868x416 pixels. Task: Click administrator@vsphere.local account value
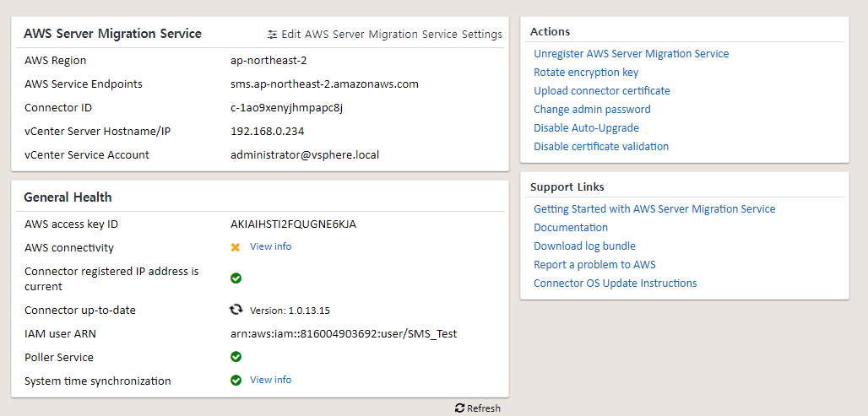[x=305, y=155]
